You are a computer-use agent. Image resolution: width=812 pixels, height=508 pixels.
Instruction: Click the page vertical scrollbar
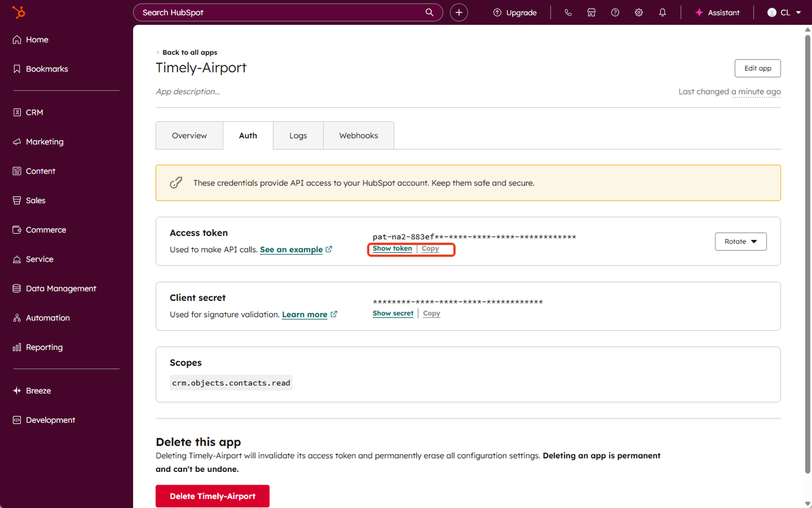click(x=808, y=254)
